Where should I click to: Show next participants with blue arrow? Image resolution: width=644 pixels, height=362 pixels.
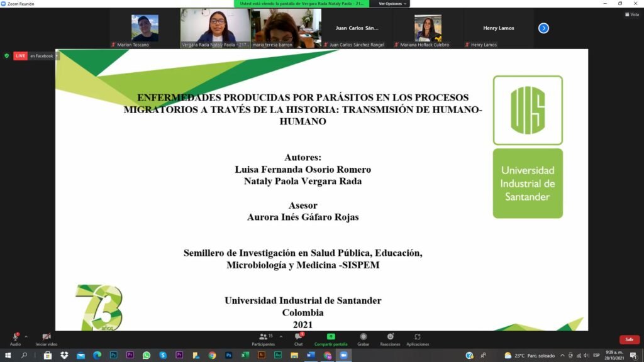tap(543, 28)
